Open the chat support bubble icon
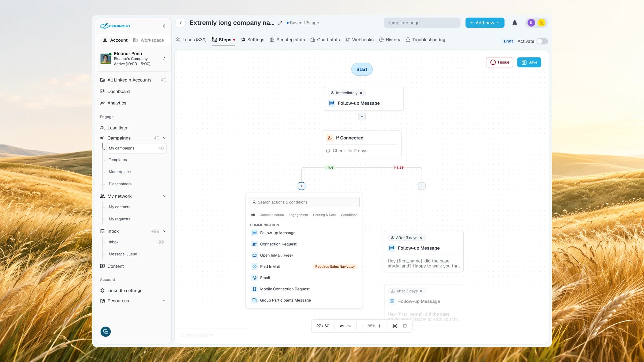 click(105, 332)
